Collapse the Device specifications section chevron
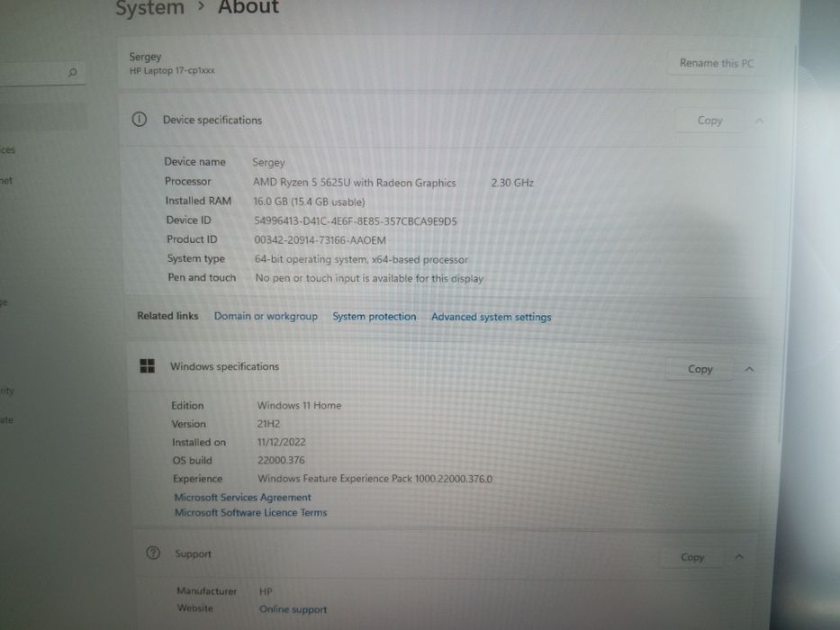The width and height of the screenshot is (840, 630). (759, 121)
